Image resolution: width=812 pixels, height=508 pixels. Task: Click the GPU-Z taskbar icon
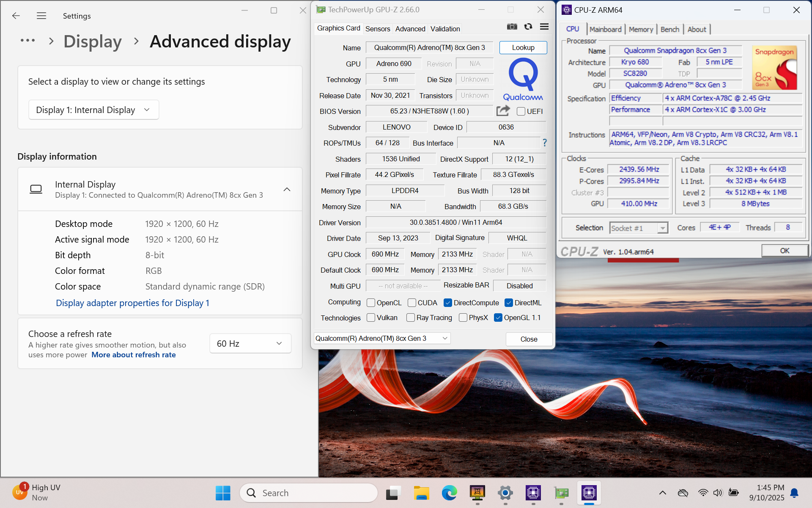(561, 493)
